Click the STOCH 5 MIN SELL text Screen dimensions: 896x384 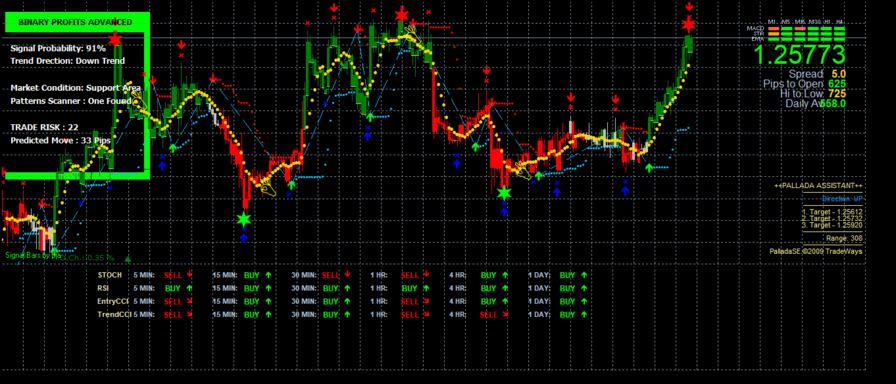[173, 275]
